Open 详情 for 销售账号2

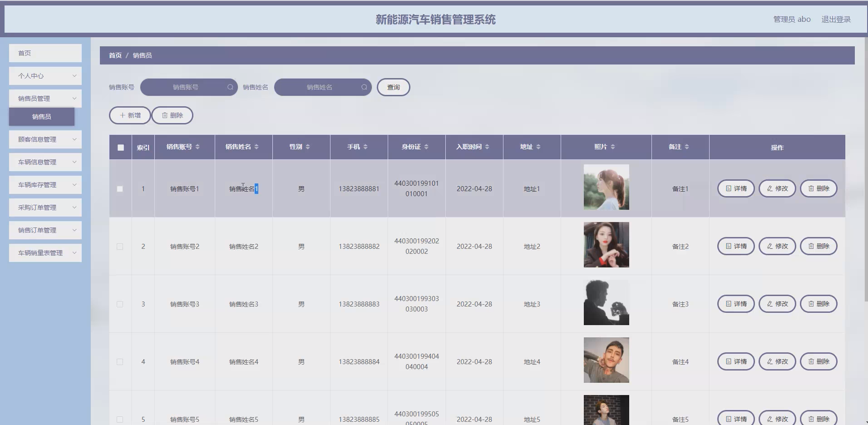coord(736,246)
